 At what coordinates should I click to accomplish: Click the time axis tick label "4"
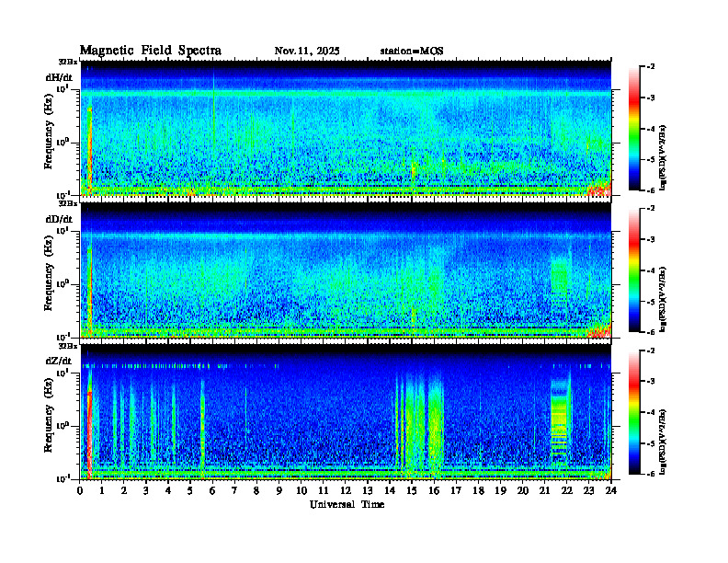point(168,490)
